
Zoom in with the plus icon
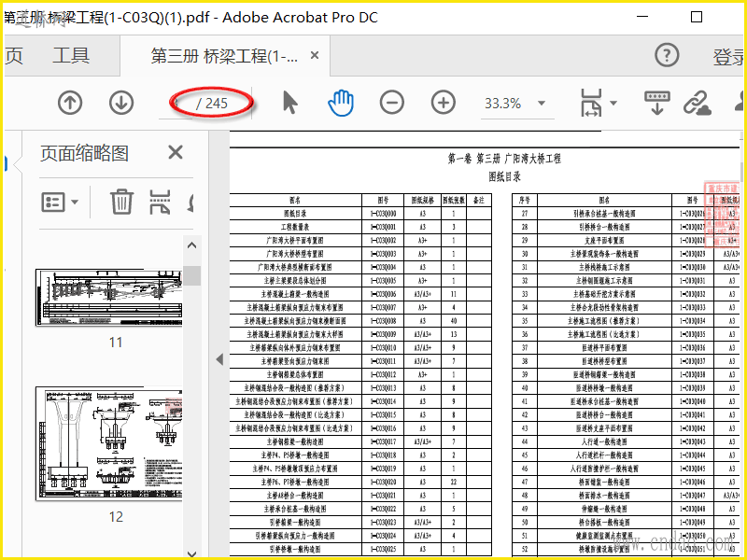[x=444, y=103]
